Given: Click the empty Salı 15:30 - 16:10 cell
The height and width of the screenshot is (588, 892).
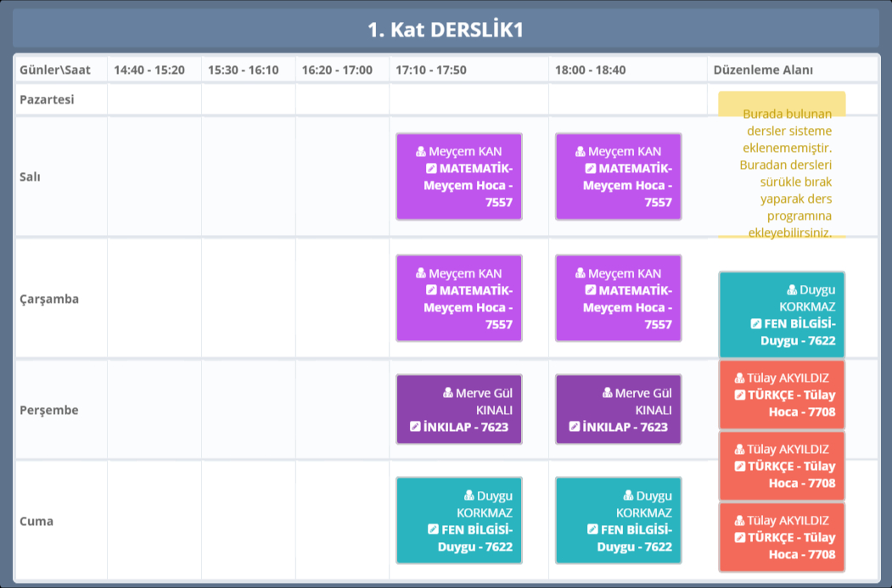Looking at the screenshot, I should (x=248, y=176).
